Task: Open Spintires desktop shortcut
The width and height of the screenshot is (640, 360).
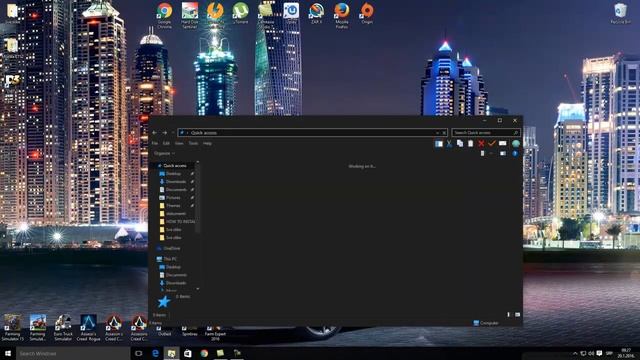Action: click(190, 331)
